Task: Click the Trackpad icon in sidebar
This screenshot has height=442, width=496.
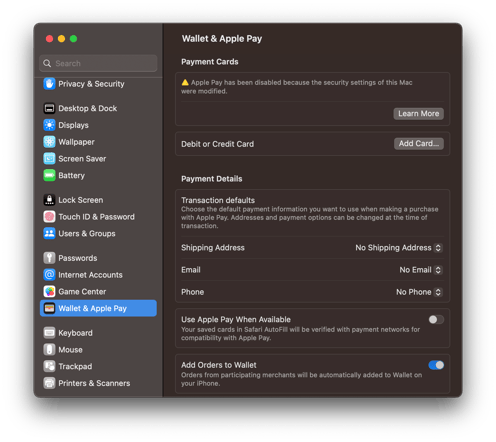Action: pos(49,366)
